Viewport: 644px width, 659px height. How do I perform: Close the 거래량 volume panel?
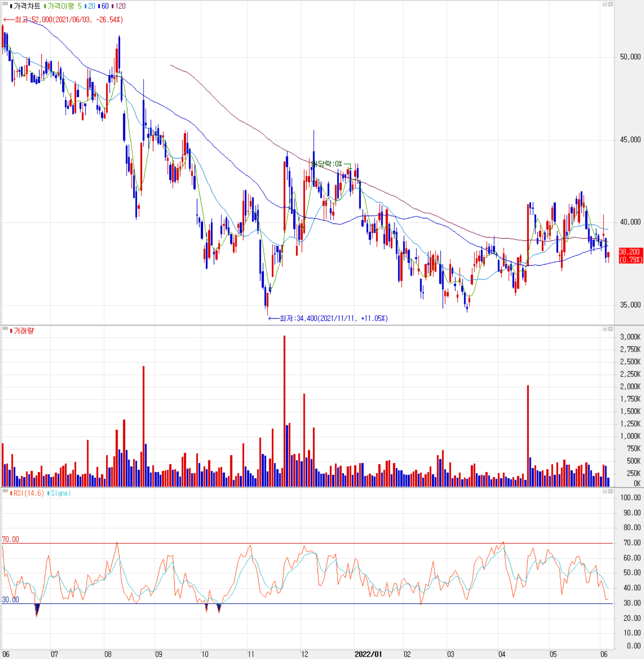click(611, 329)
